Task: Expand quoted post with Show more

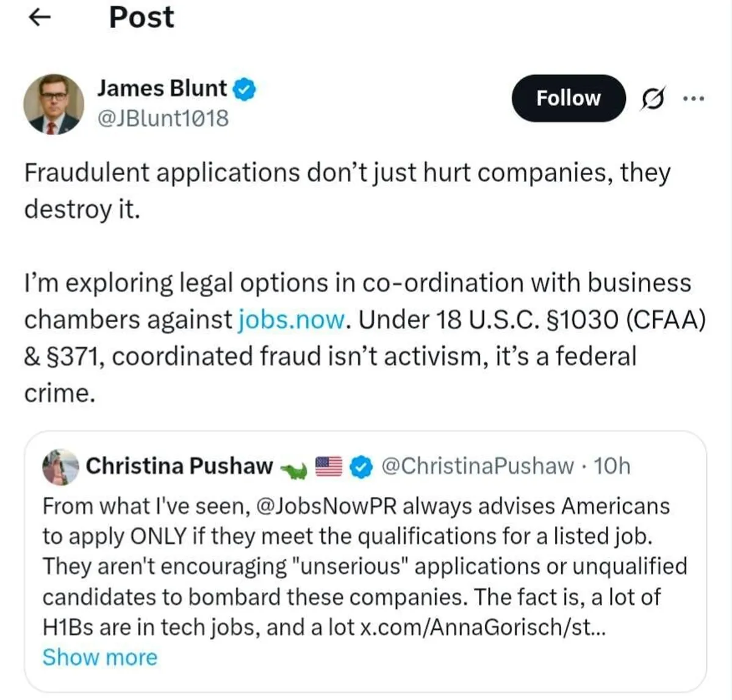Action: tap(100, 657)
